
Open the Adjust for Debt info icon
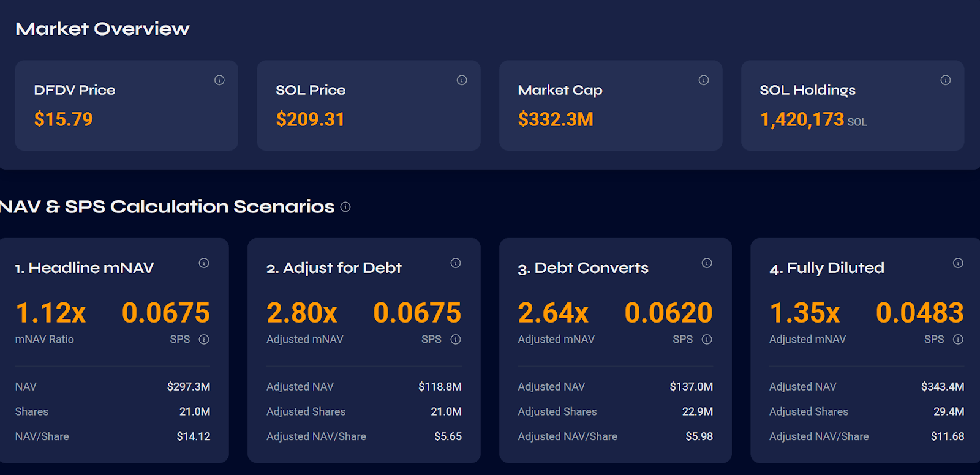[455, 263]
